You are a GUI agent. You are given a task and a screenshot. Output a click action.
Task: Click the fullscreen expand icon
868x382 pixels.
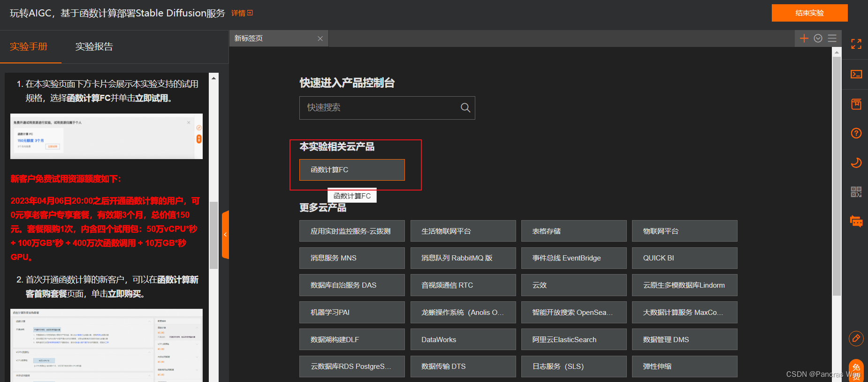856,44
